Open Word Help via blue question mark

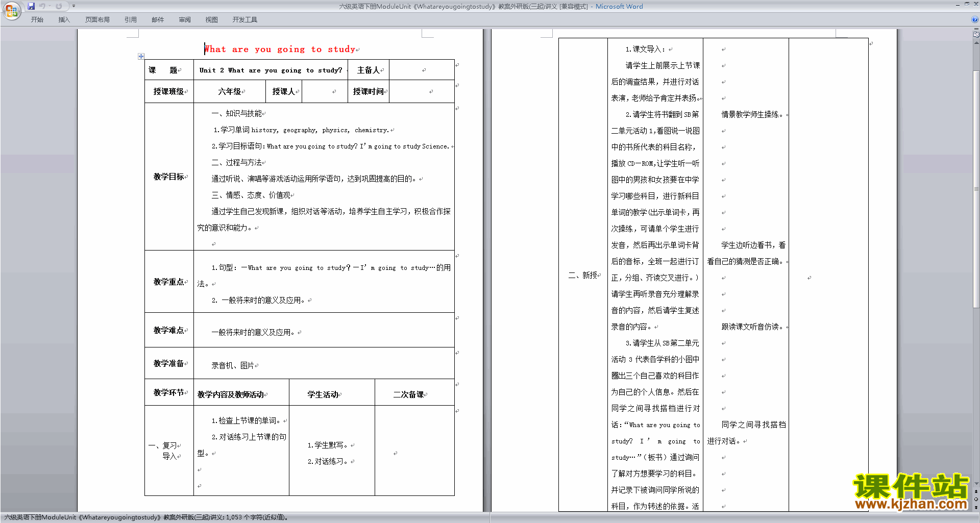pos(975,19)
